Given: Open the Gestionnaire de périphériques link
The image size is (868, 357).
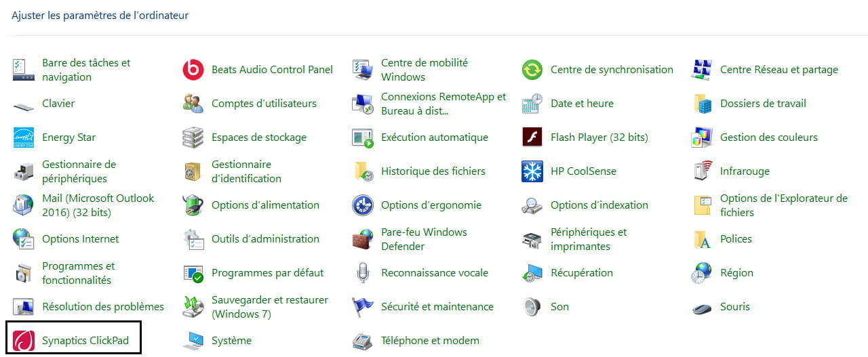Looking at the screenshot, I should pyautogui.click(x=79, y=171).
